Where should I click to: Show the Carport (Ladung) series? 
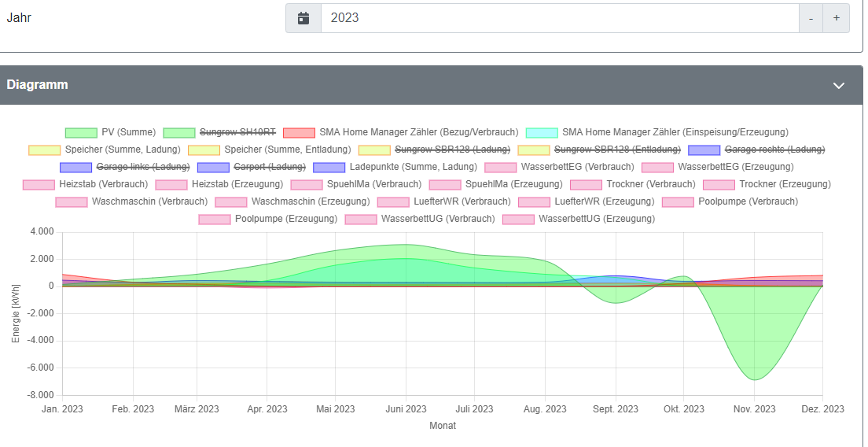(269, 167)
